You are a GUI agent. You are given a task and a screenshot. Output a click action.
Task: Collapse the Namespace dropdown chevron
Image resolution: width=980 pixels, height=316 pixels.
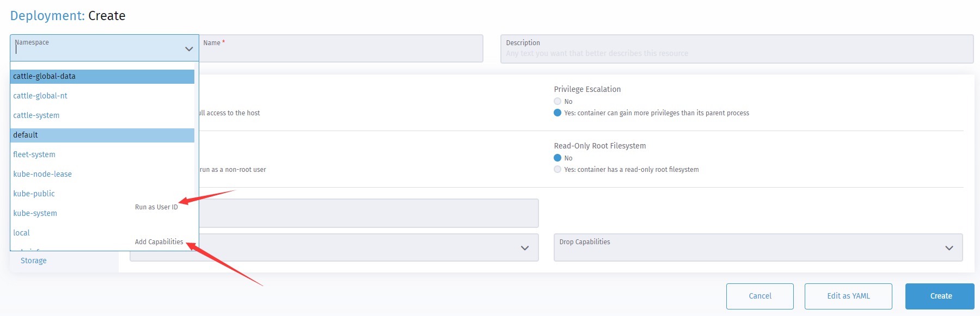pos(189,49)
